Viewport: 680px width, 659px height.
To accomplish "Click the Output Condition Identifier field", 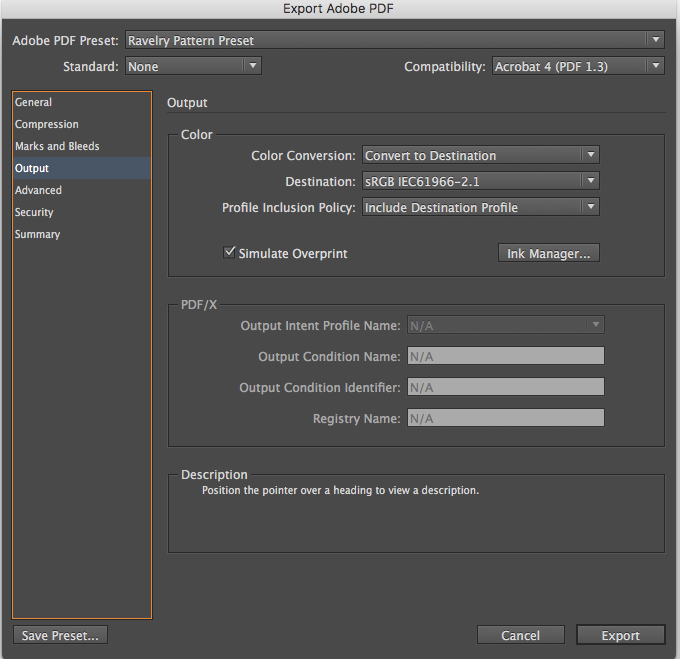I will click(x=506, y=387).
